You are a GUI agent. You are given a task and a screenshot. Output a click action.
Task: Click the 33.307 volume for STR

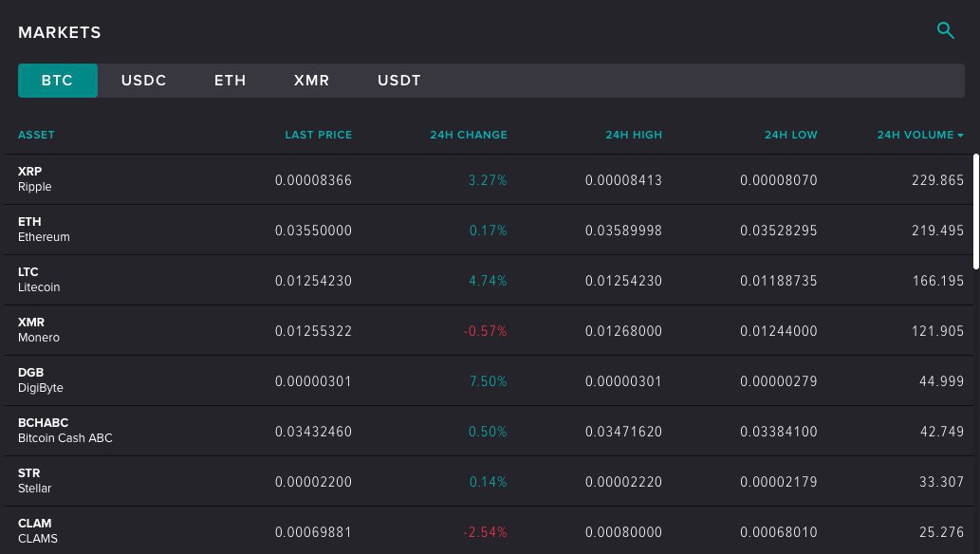pyautogui.click(x=941, y=482)
